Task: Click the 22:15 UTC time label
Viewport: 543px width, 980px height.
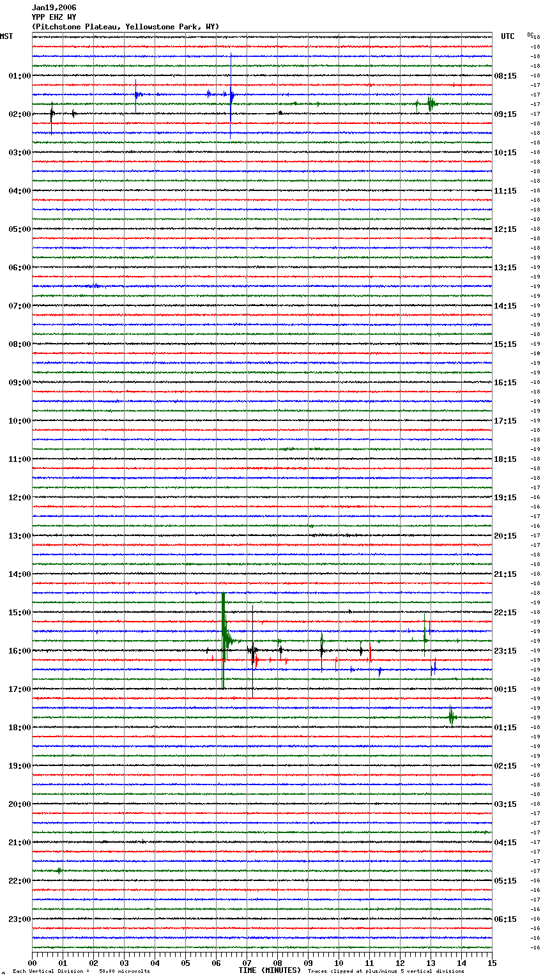Action: [505, 613]
